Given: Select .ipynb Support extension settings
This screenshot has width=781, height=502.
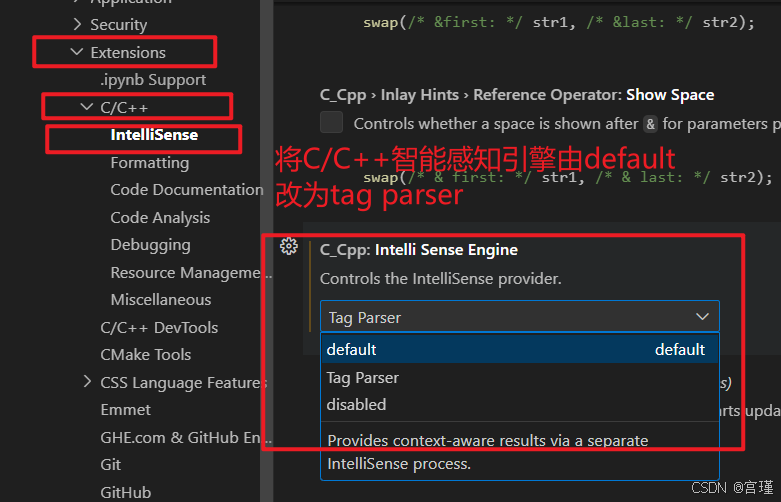Looking at the screenshot, I should click(x=153, y=80).
